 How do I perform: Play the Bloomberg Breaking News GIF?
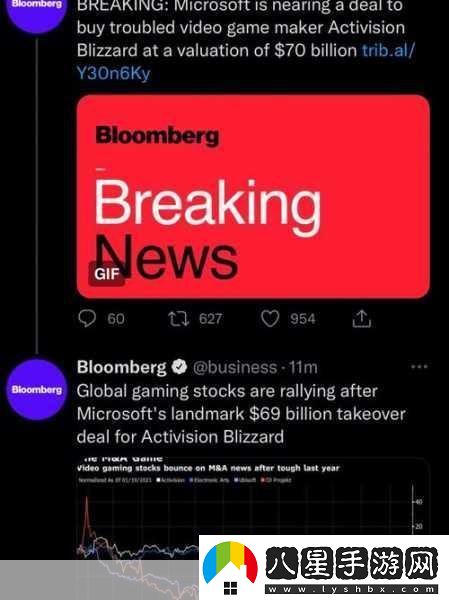point(253,196)
